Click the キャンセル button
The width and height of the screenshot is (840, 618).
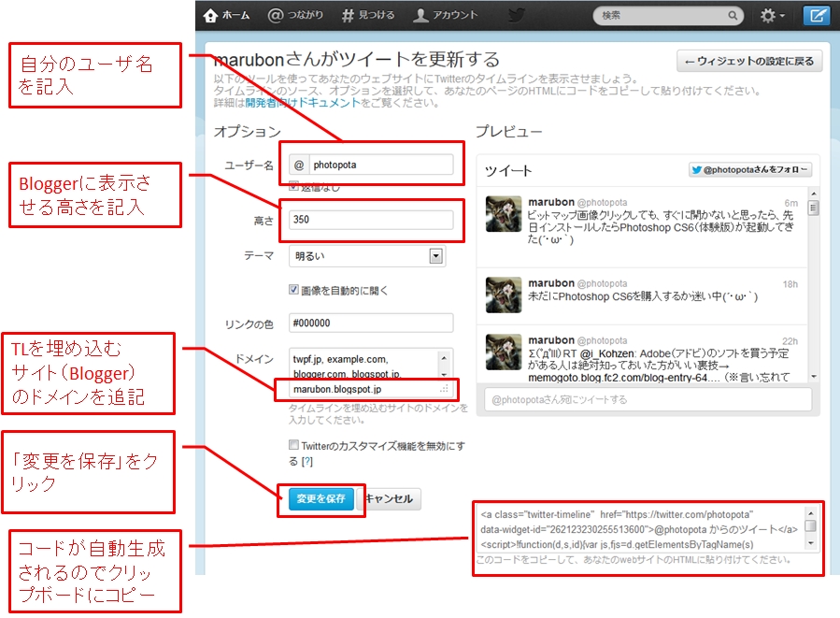point(389,499)
